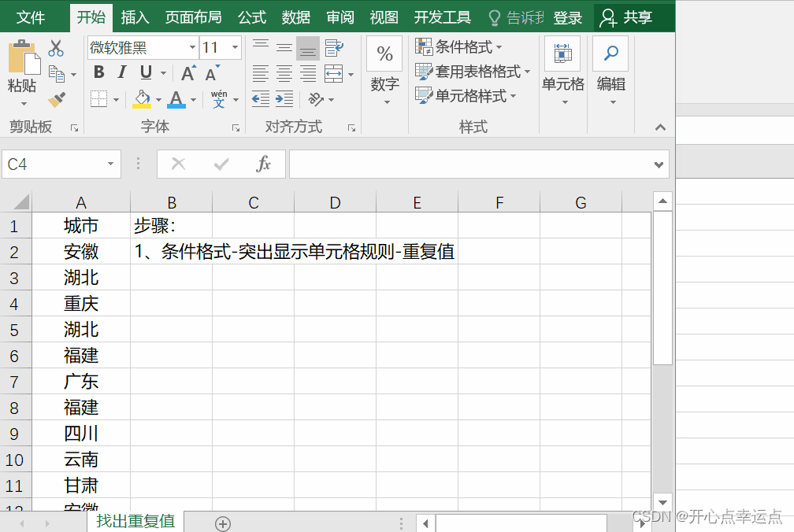Click the cell borders icon
Screen dimensions: 794x532
point(98,99)
